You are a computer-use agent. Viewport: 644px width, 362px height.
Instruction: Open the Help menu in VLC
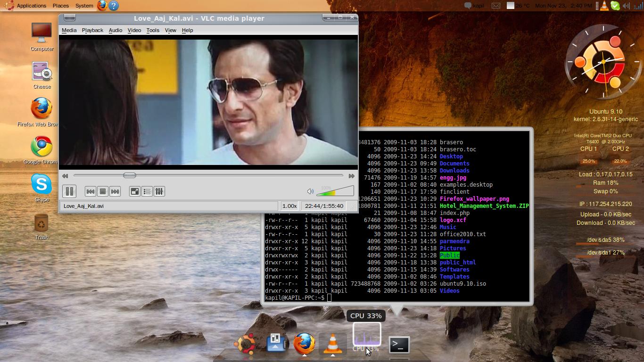pyautogui.click(x=187, y=30)
